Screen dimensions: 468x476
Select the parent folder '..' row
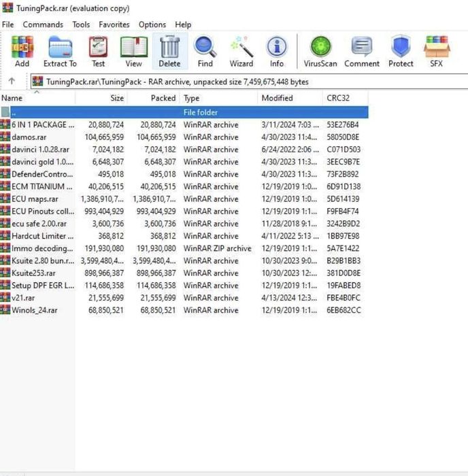[x=184, y=112]
